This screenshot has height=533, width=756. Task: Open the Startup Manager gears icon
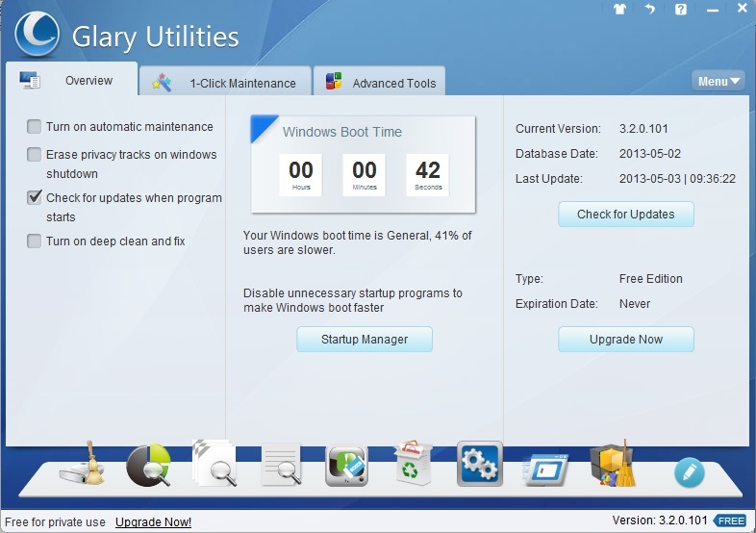(x=479, y=466)
